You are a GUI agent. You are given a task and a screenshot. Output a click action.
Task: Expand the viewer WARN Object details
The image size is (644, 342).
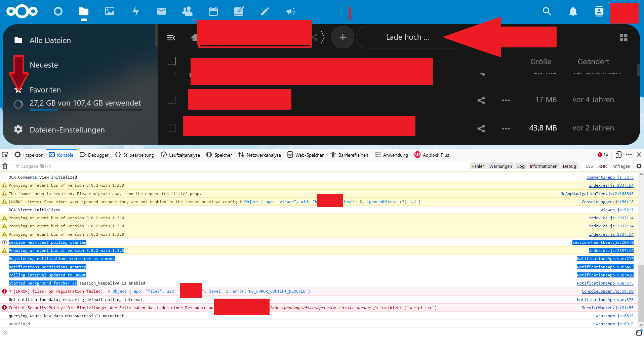241,202
